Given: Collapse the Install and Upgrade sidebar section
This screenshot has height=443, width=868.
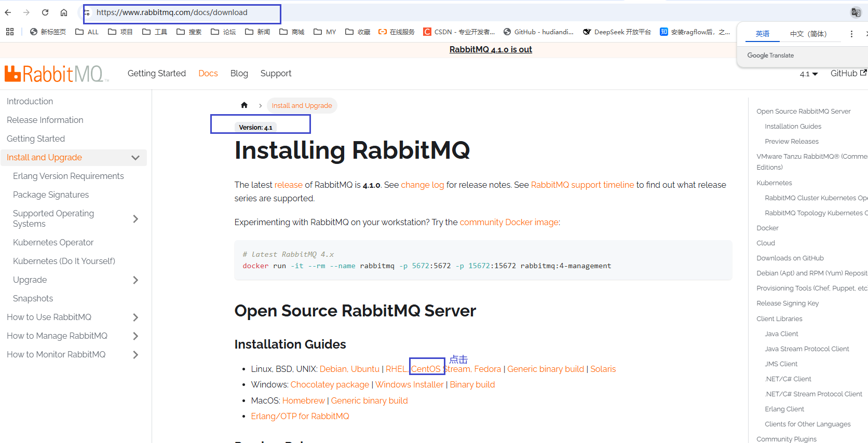Looking at the screenshot, I should tap(135, 158).
